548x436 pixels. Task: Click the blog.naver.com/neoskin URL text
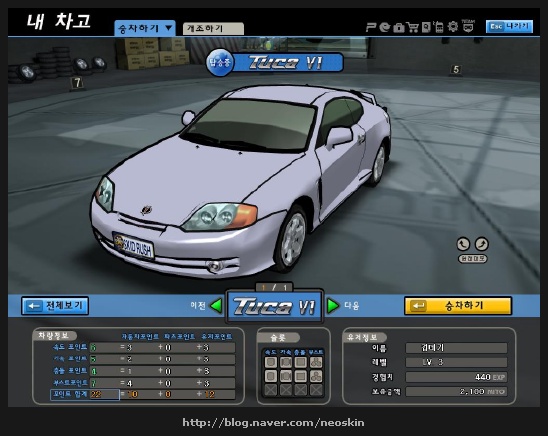(x=273, y=423)
